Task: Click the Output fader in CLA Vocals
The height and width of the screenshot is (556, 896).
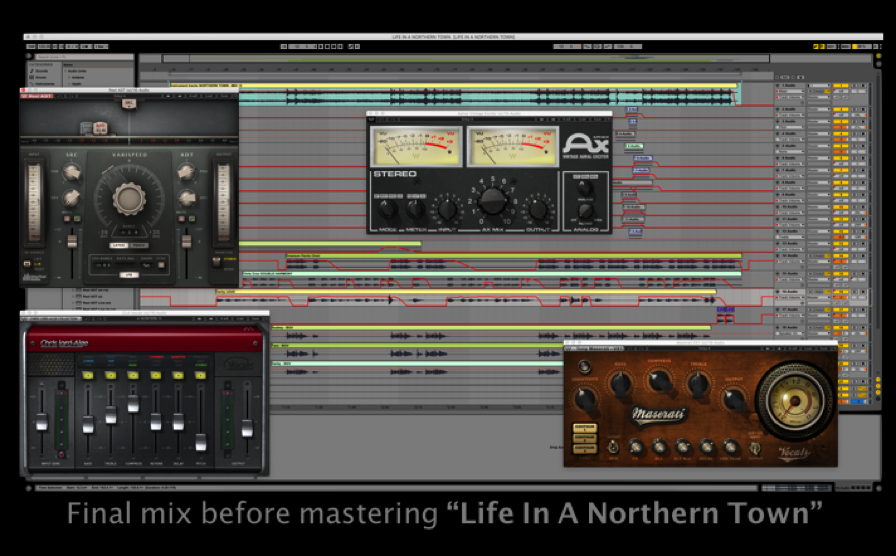Action: [x=247, y=429]
